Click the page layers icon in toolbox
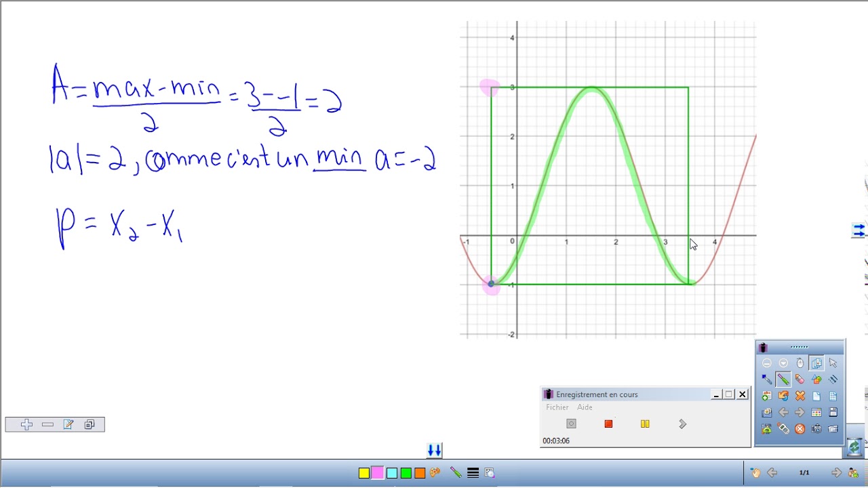This screenshot has height=488, width=868. [816, 363]
